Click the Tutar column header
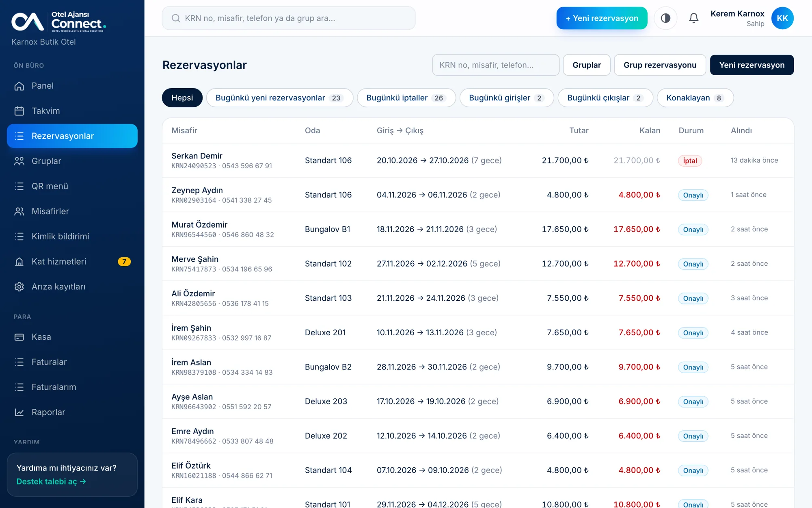The height and width of the screenshot is (508, 812). coord(579,130)
